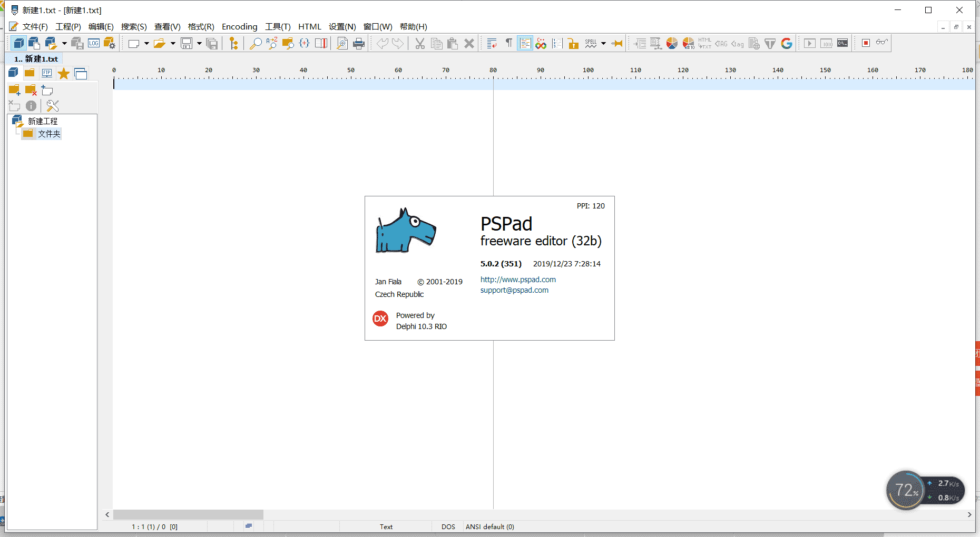Viewport: 980px width, 537px height.
Task: Search in files with folder-magnifier icon
Action: (x=288, y=43)
